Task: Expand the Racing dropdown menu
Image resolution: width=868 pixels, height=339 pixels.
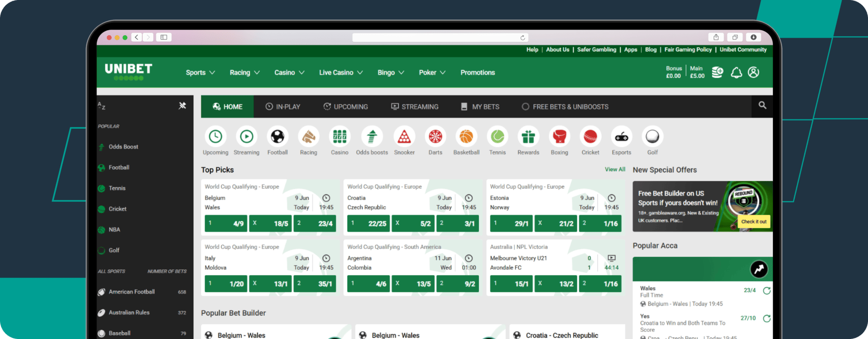Action: [245, 72]
